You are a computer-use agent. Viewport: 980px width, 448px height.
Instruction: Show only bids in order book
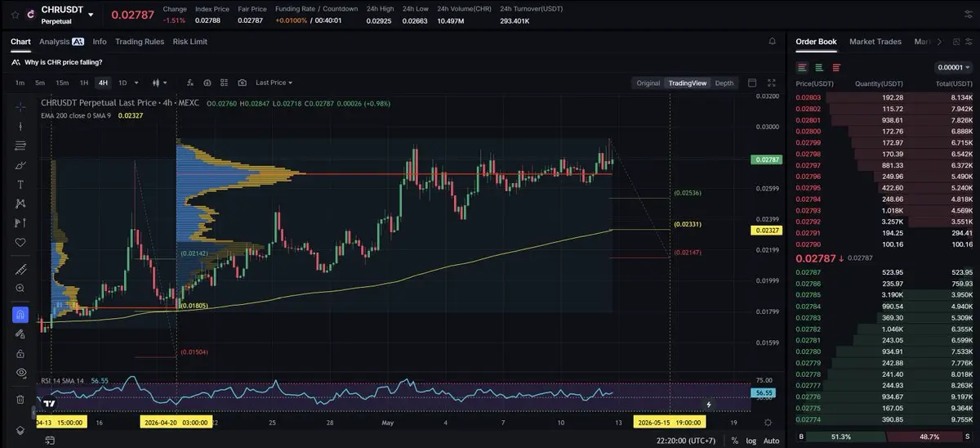pyautogui.click(x=819, y=67)
